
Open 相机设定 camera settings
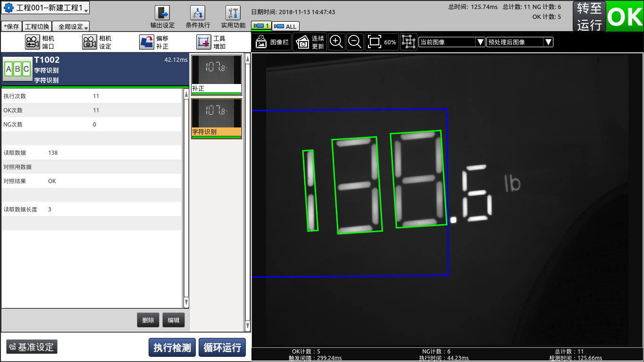point(97,42)
